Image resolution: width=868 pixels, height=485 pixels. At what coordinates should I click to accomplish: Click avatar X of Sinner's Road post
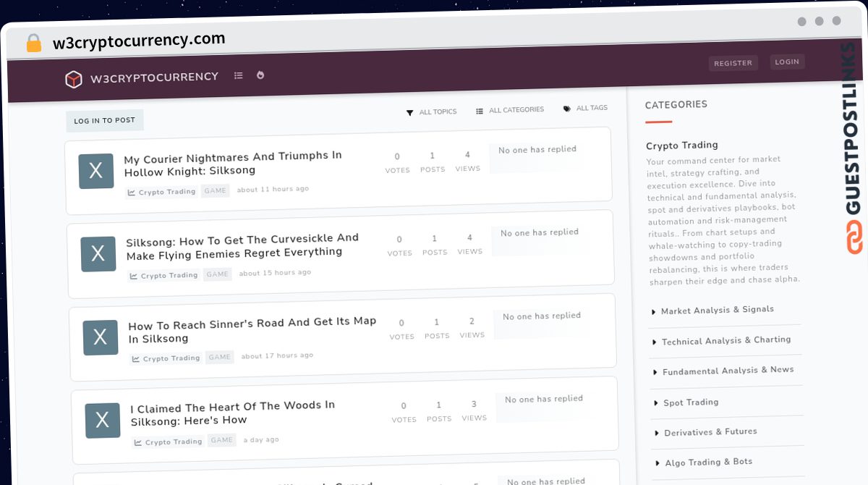[101, 337]
